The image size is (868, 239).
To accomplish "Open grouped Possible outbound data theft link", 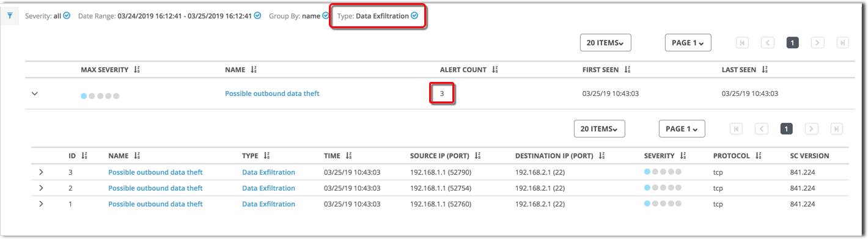I will (x=272, y=94).
